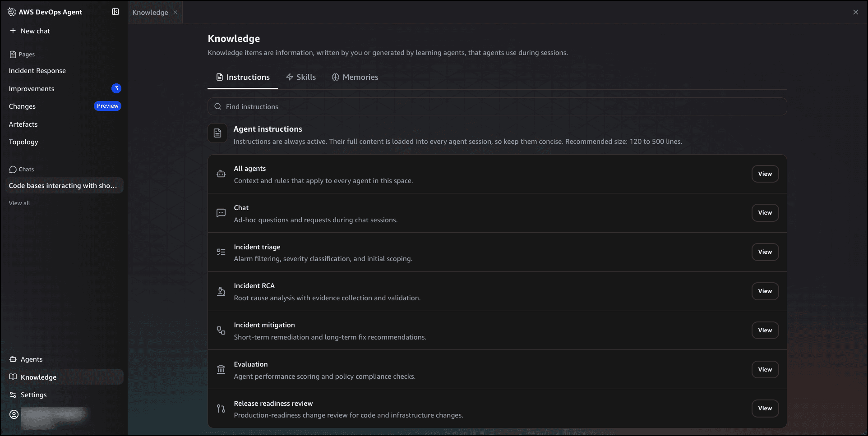Click the Incident triage checklist icon

[221, 252]
